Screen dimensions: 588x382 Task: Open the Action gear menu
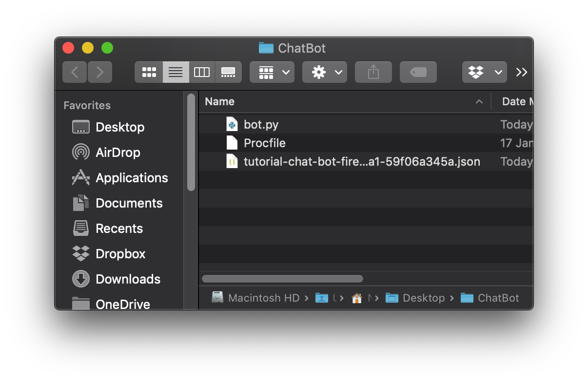tap(324, 72)
